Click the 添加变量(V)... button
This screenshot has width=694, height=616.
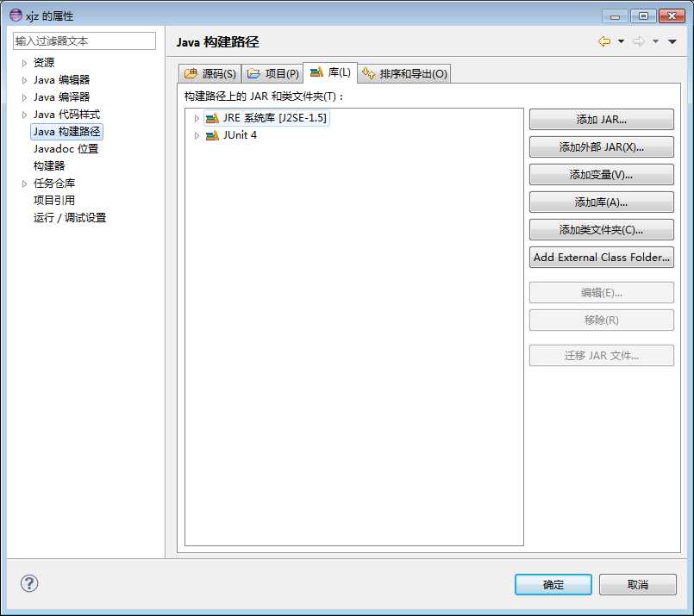(602, 175)
